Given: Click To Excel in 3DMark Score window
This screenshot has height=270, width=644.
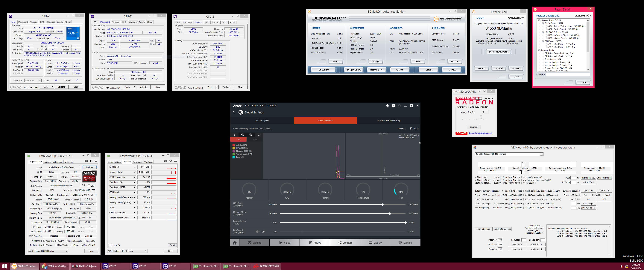Looking at the screenshot, I should pos(499,68).
